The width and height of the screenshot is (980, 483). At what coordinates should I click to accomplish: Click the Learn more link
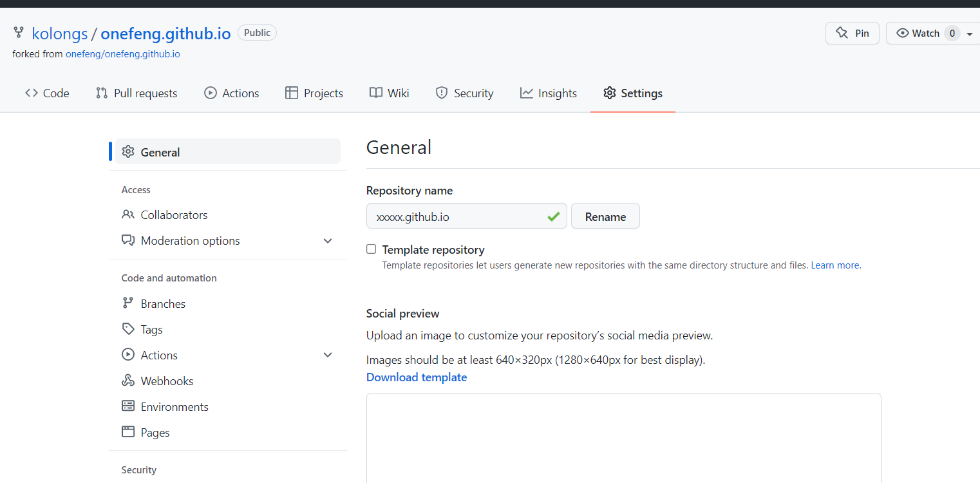tap(835, 265)
